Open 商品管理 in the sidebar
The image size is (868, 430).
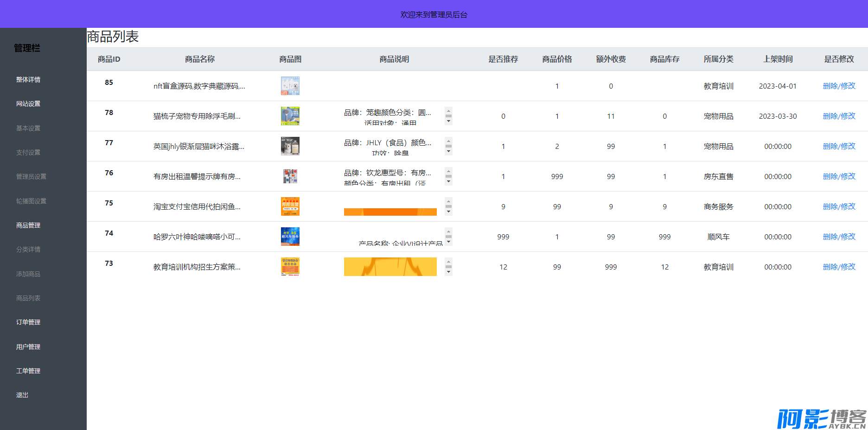click(28, 225)
